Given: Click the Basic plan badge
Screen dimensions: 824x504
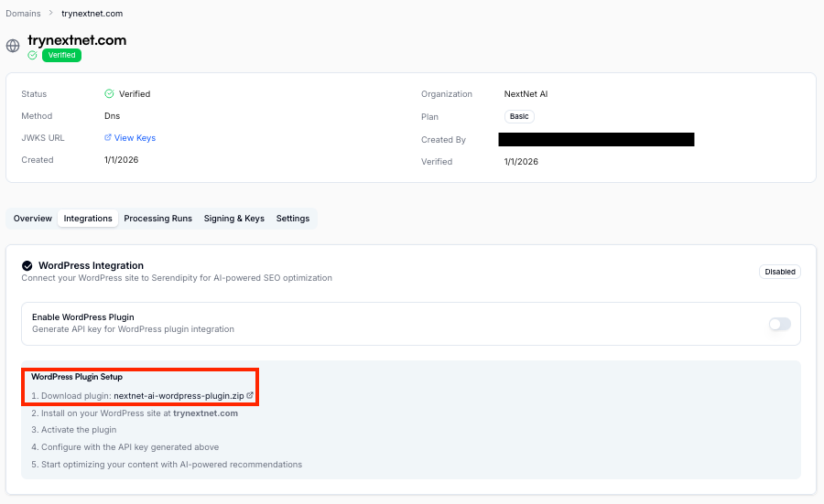Looking at the screenshot, I should [x=519, y=116].
